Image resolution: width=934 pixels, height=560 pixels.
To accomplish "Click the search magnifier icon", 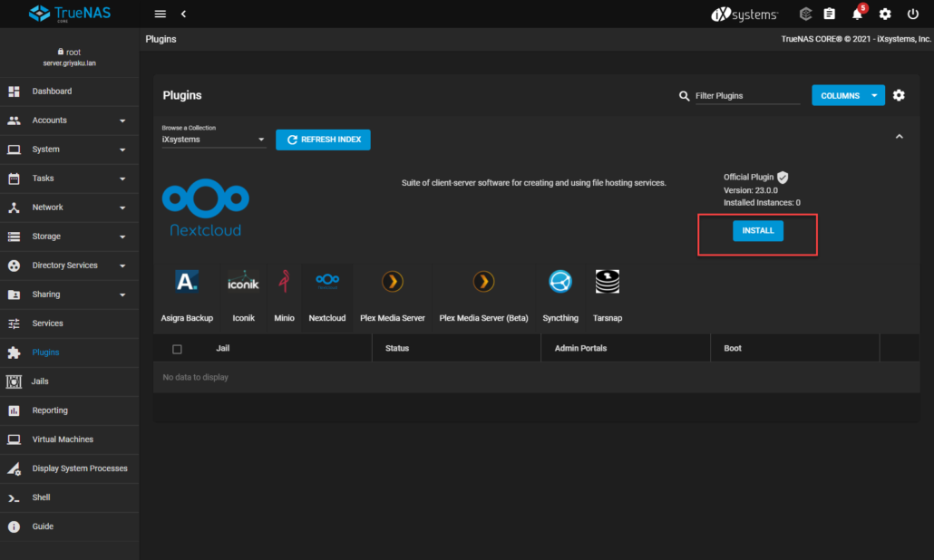I will [684, 96].
